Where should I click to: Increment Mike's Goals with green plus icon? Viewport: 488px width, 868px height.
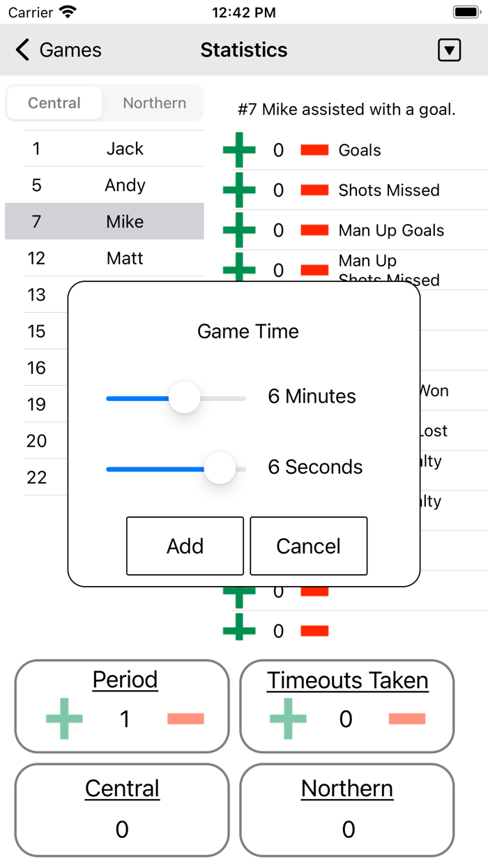tap(240, 149)
